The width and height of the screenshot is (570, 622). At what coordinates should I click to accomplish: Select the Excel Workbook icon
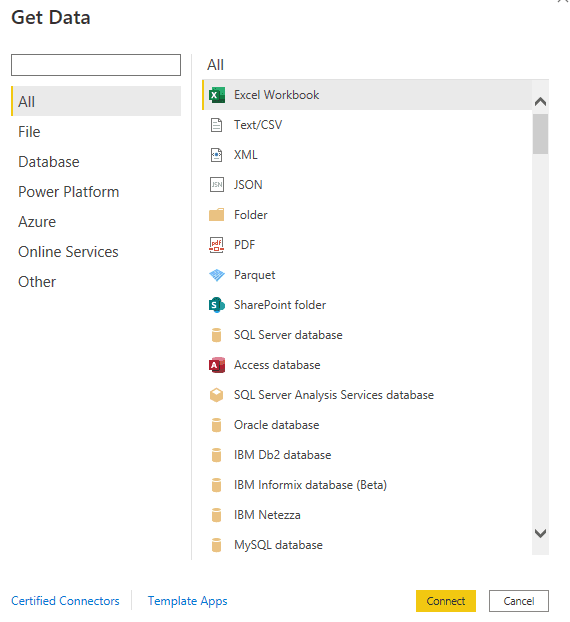point(217,95)
